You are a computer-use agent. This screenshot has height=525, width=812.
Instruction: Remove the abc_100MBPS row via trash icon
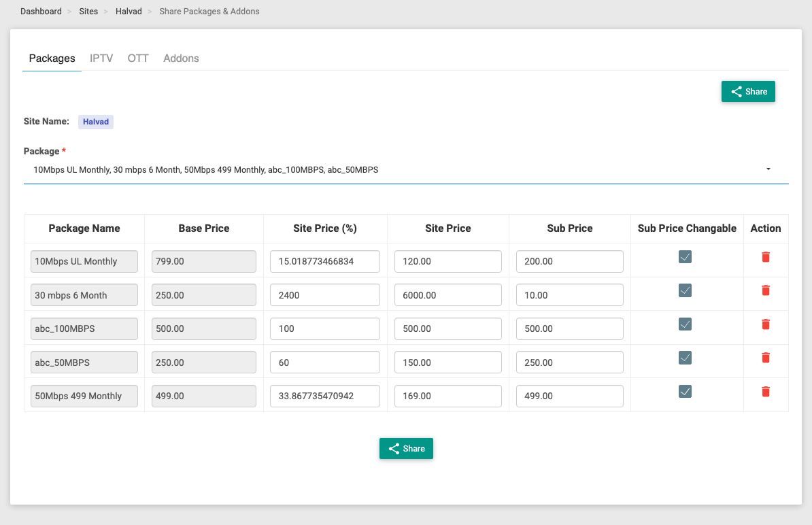click(x=765, y=324)
